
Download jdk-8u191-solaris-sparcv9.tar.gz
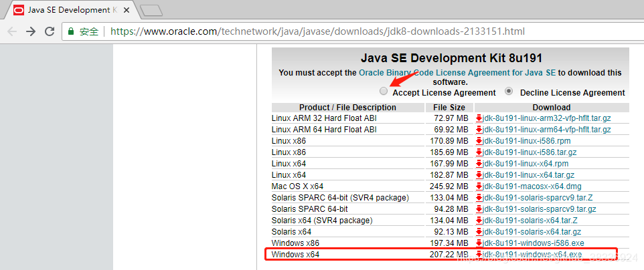pos(540,209)
